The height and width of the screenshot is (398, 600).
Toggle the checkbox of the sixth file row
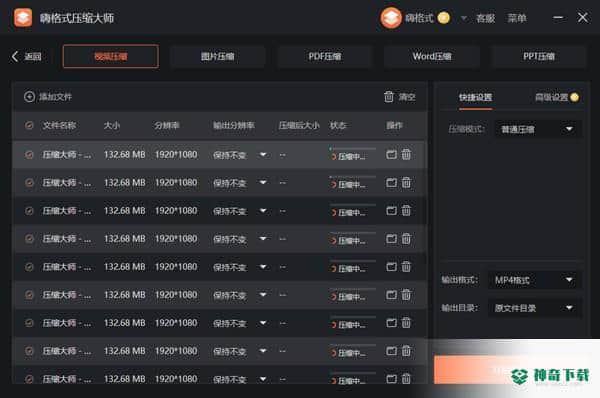pyautogui.click(x=29, y=295)
